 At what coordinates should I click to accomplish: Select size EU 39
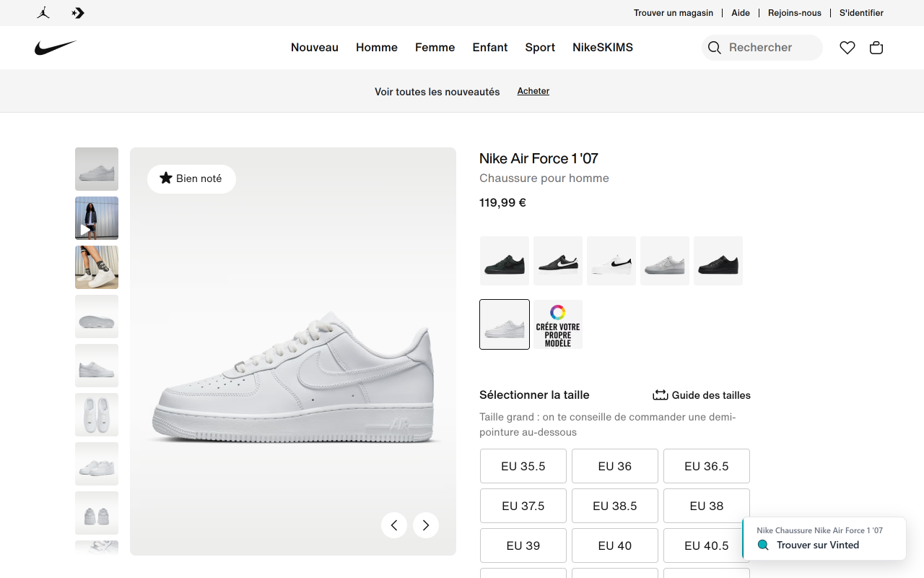coord(523,545)
